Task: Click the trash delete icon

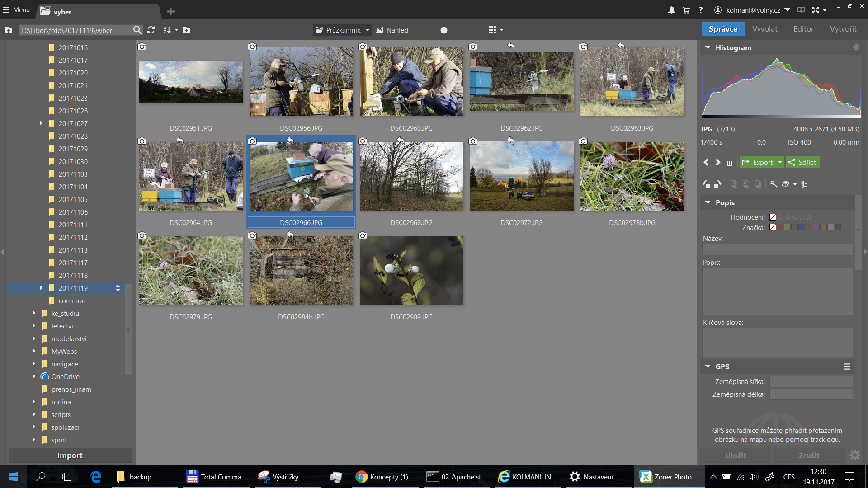Action: 729,162
